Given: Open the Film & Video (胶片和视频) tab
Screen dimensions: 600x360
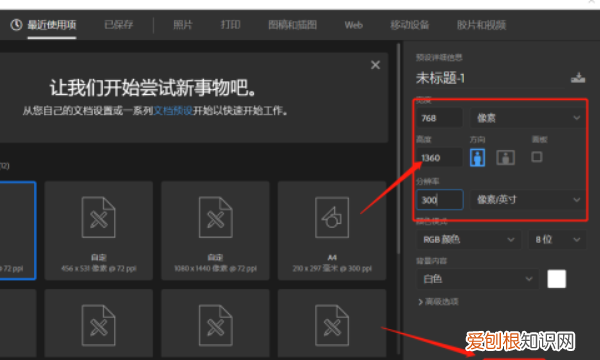Looking at the screenshot, I should [x=481, y=25].
